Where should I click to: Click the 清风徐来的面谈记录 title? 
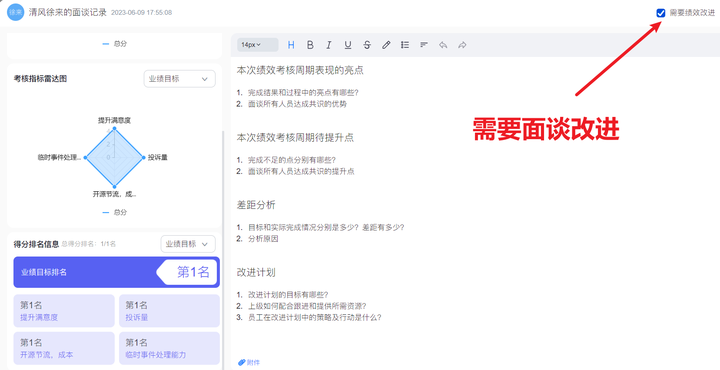point(68,12)
